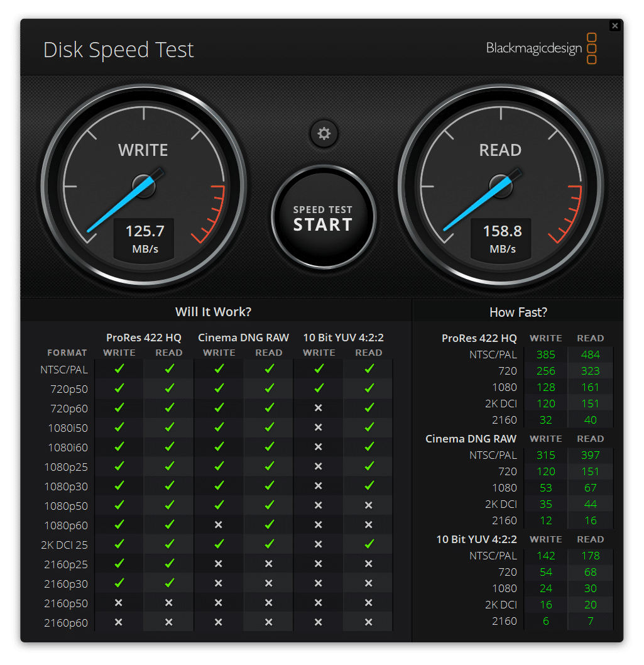Click the Cinema DNG RAW column heading in Will It Work
Screen dimensions: 644x665
click(243, 338)
